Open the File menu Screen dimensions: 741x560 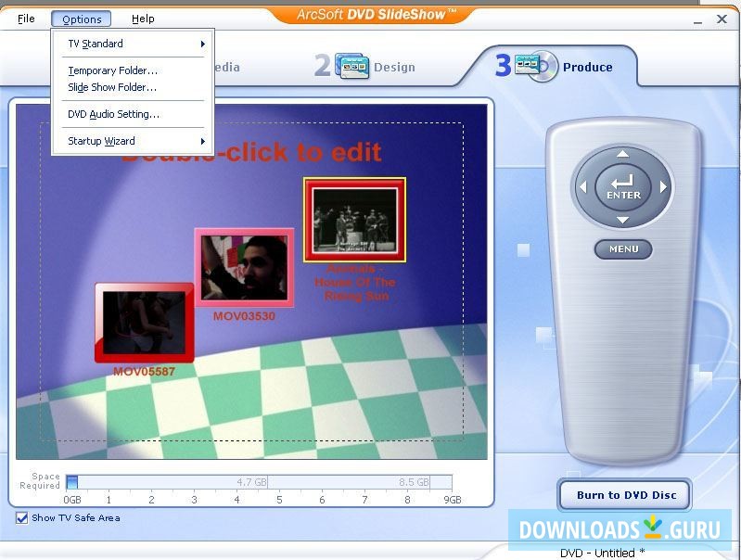tap(26, 19)
